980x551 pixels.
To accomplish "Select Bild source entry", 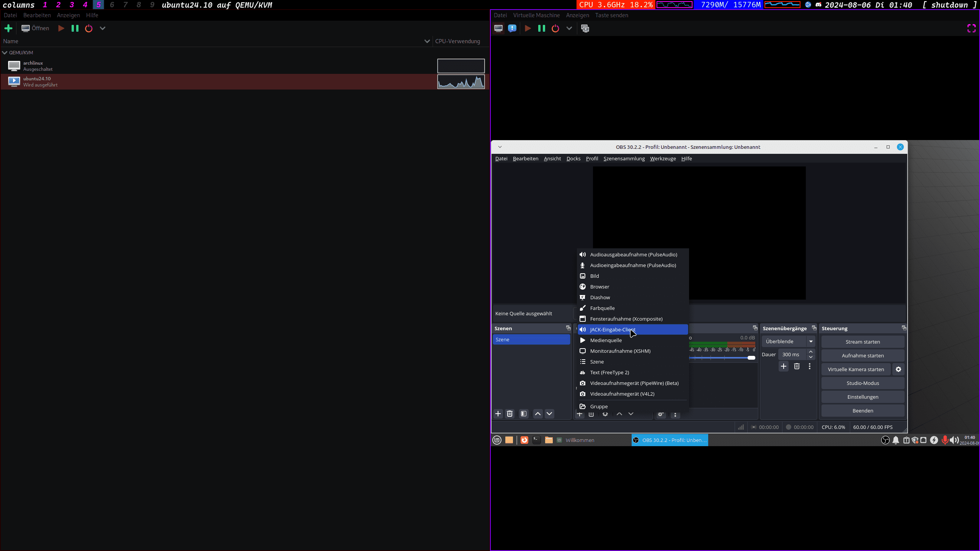I will point(633,276).
